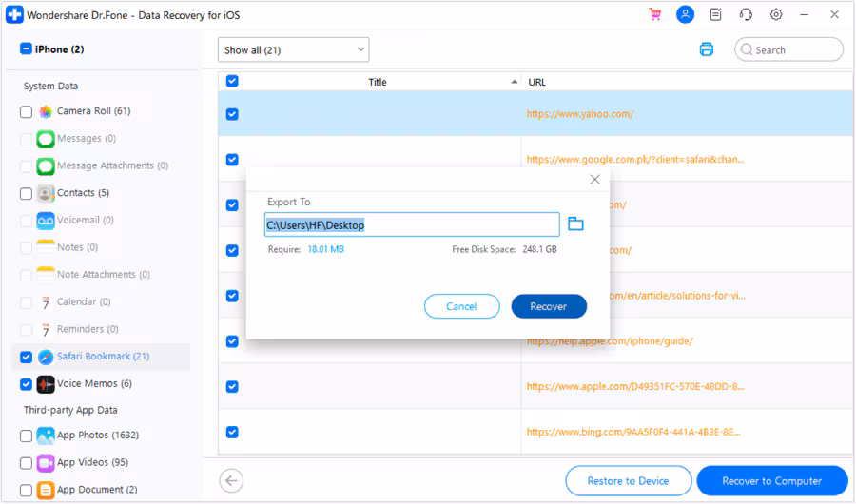This screenshot has width=856, height=504.
Task: Click the Export To path field
Action: [412, 224]
